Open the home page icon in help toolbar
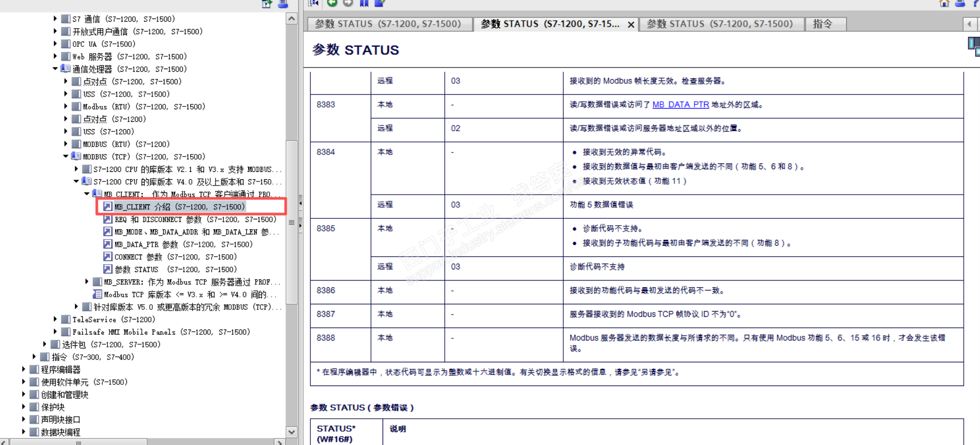 pyautogui.click(x=944, y=3)
